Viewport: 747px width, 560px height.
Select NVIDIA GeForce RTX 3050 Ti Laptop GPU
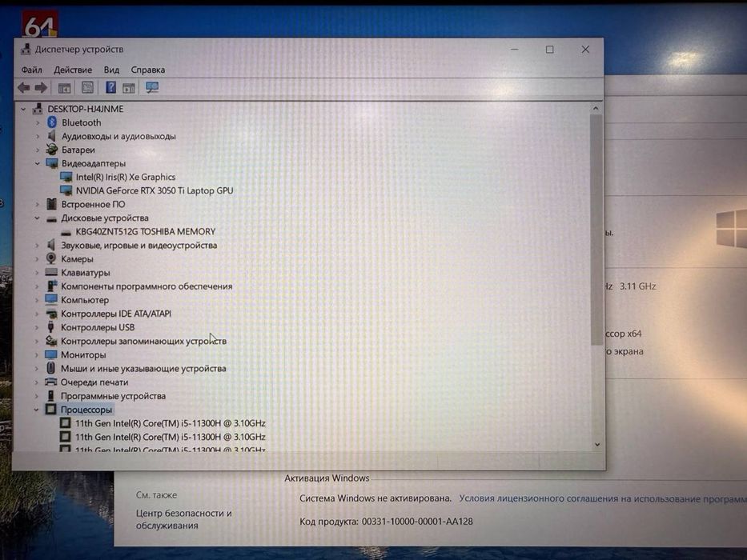(155, 190)
